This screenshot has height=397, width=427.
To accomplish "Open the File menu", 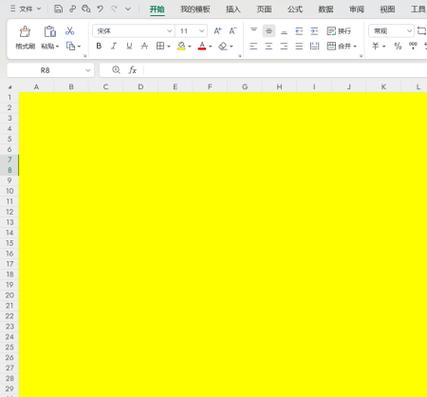I will pos(25,9).
